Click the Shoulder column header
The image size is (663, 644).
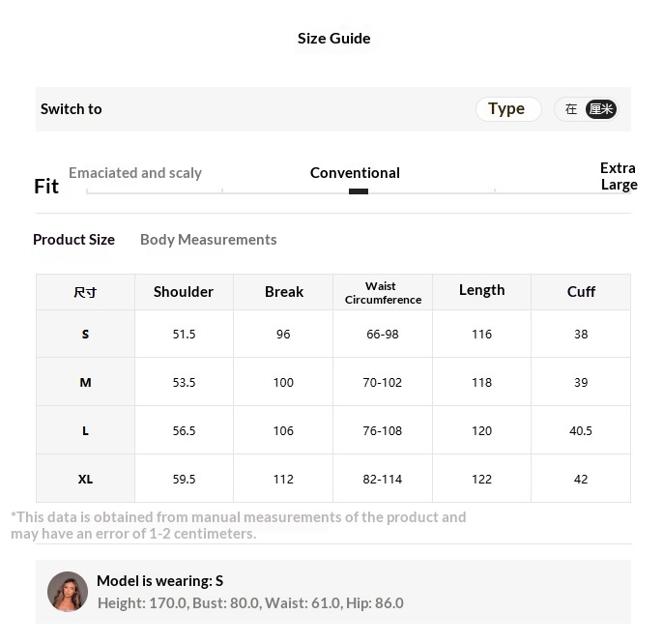pyautogui.click(x=184, y=291)
